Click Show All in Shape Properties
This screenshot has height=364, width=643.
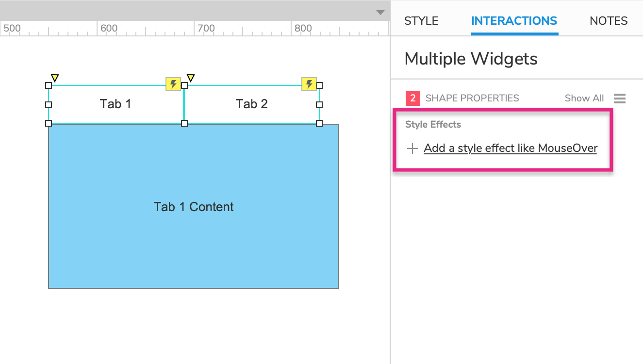[x=584, y=99]
